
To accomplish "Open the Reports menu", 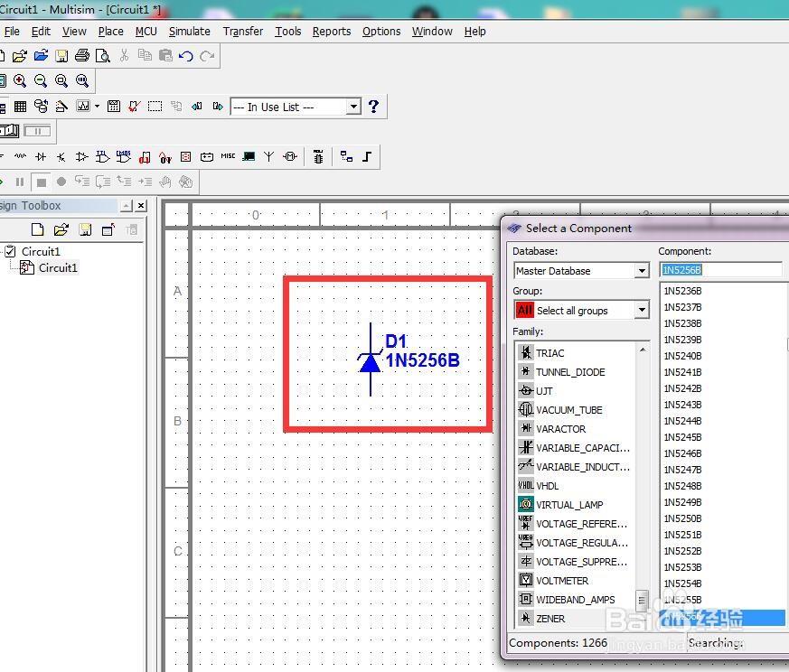I will point(332,32).
